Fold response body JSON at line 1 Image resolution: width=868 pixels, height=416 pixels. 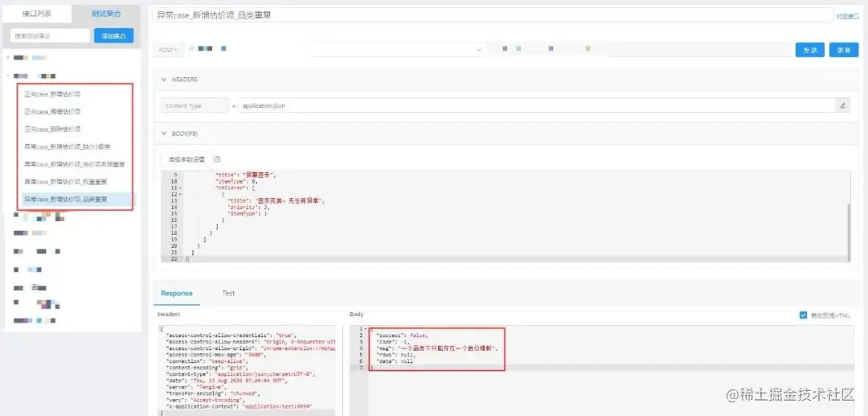click(x=365, y=330)
